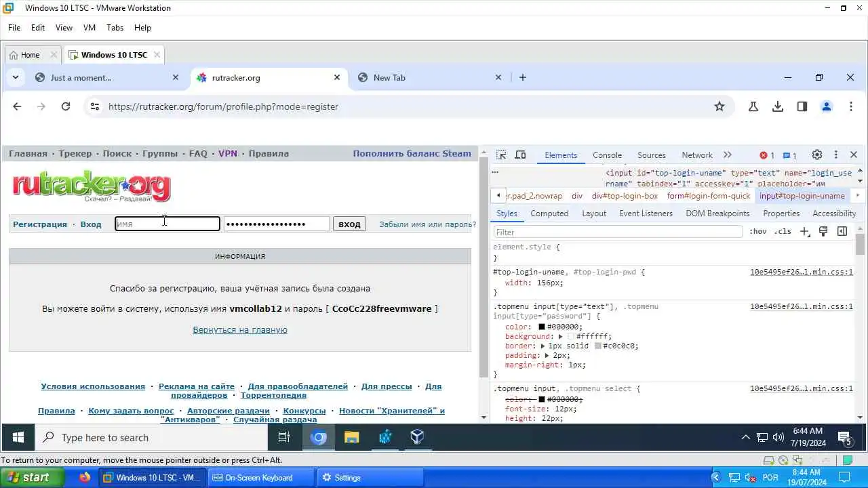Activate the DevTools element inspector icon
The image size is (868, 488).
point(501,155)
